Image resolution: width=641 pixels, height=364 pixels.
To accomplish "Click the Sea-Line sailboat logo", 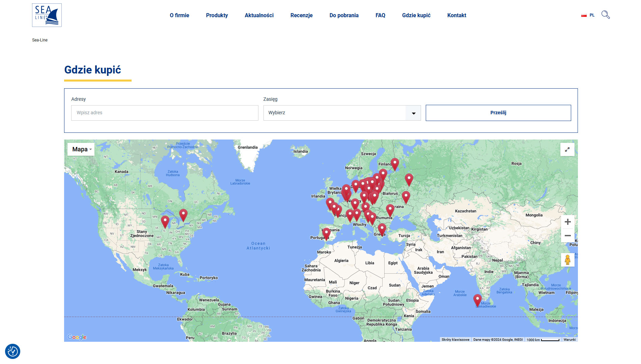I will 47,15.
